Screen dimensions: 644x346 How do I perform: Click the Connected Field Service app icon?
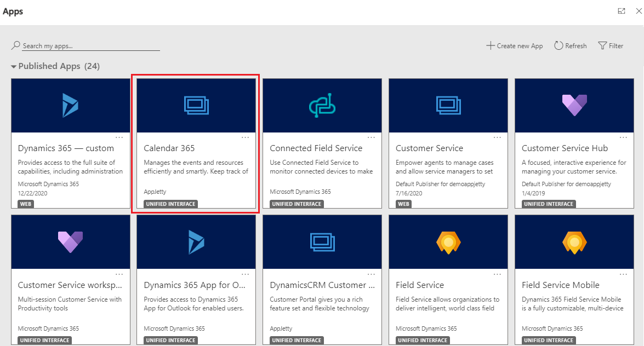click(x=322, y=106)
